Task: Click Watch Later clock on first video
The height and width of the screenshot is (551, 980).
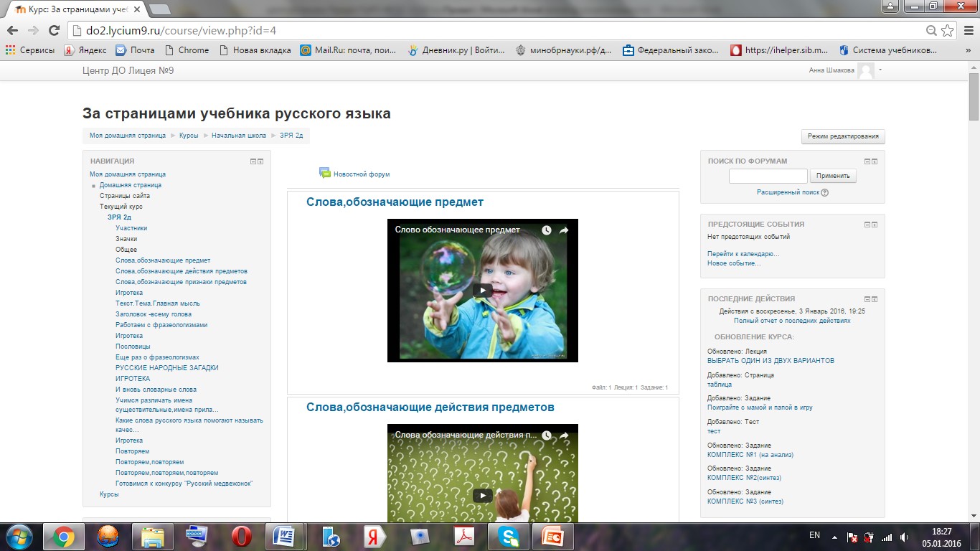Action: click(x=547, y=230)
